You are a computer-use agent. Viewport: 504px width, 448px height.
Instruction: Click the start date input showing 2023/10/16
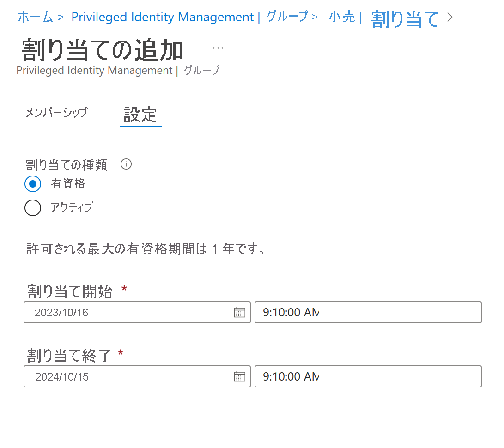click(129, 312)
